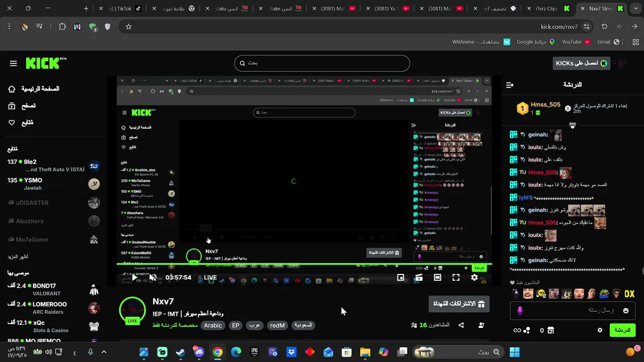This screenshot has height=362, width=644.
Task: Click the purple microphone chat icon
Action: [520, 311]
